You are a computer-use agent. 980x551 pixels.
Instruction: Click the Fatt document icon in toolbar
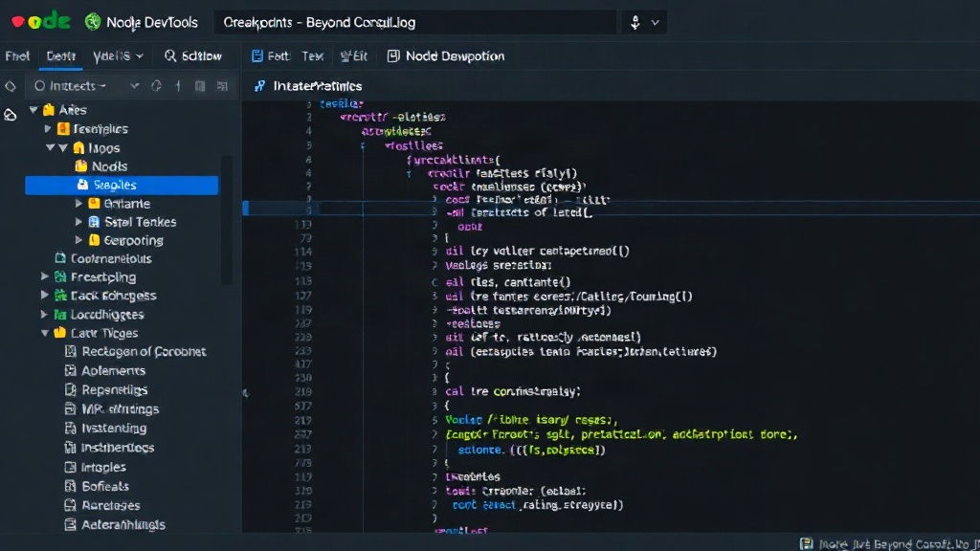tap(256, 56)
